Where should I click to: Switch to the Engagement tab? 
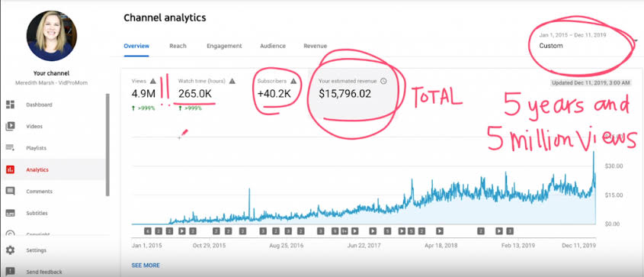coord(224,46)
